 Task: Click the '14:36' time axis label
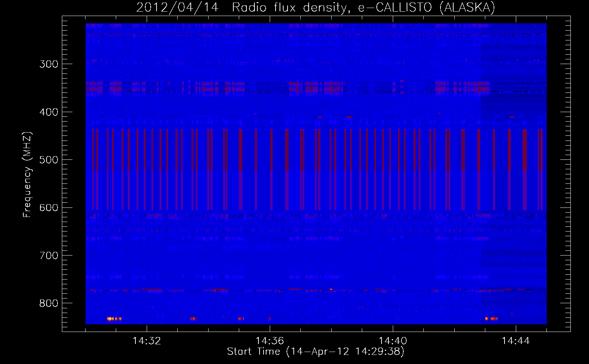point(270,341)
